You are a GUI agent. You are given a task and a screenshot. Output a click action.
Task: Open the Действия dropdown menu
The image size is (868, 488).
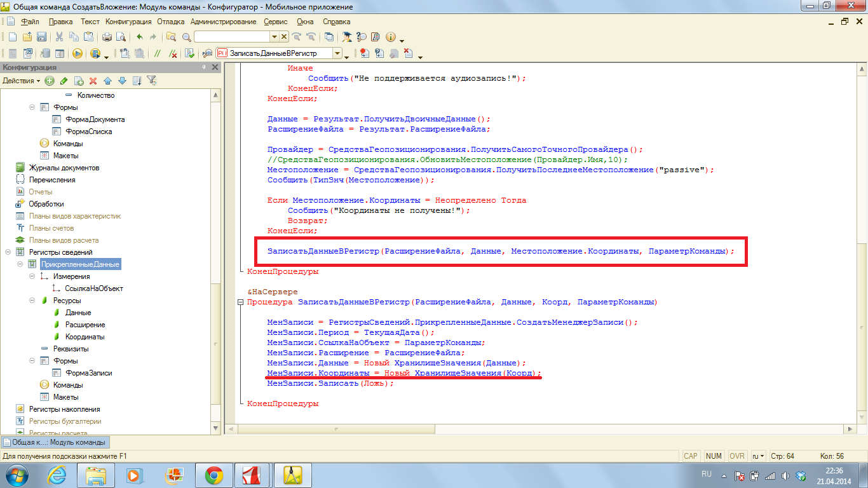click(21, 81)
